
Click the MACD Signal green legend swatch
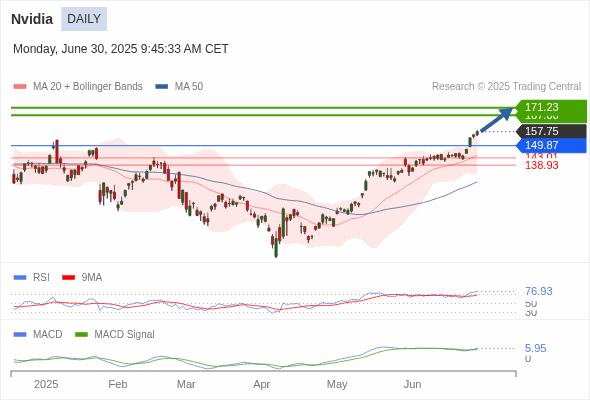[x=82, y=335]
